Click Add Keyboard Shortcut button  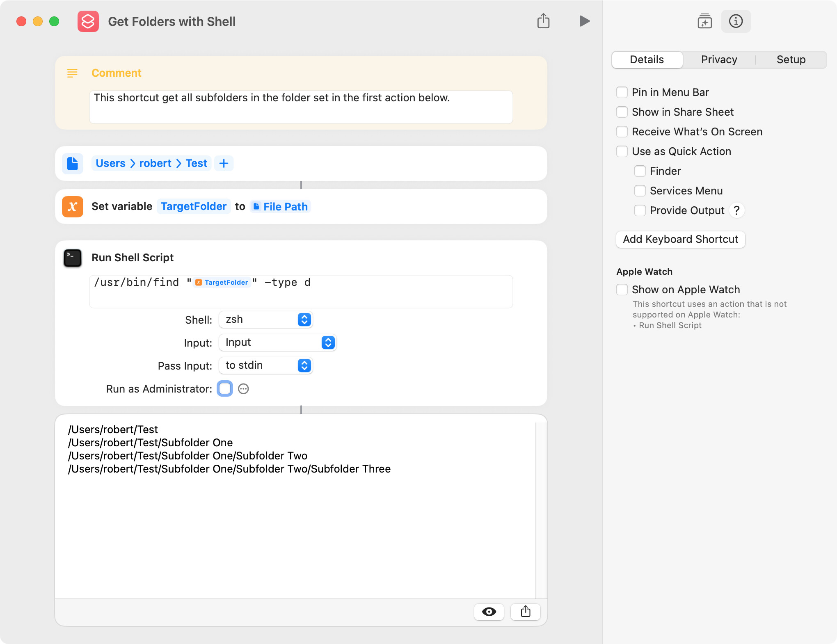[680, 239]
